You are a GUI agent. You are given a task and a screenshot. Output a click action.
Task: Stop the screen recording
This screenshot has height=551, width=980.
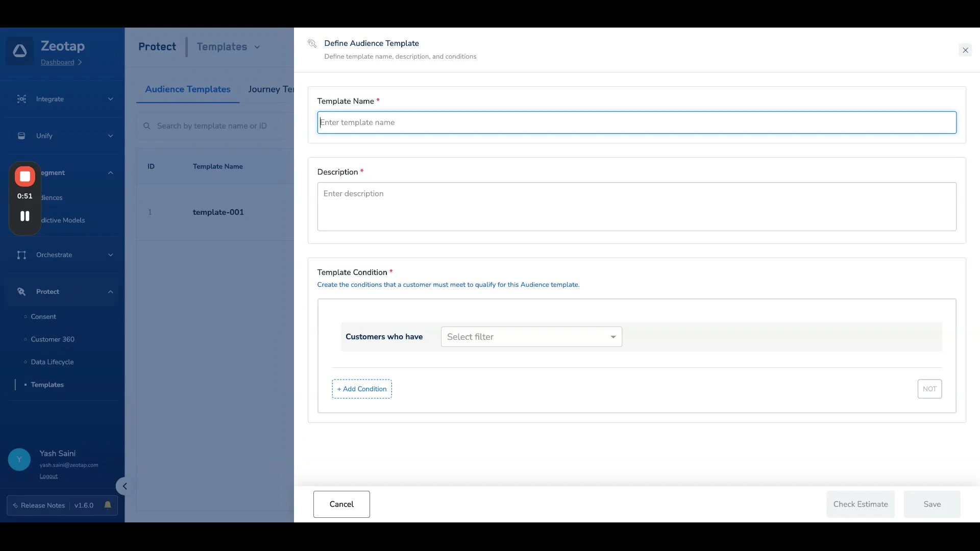tap(24, 177)
